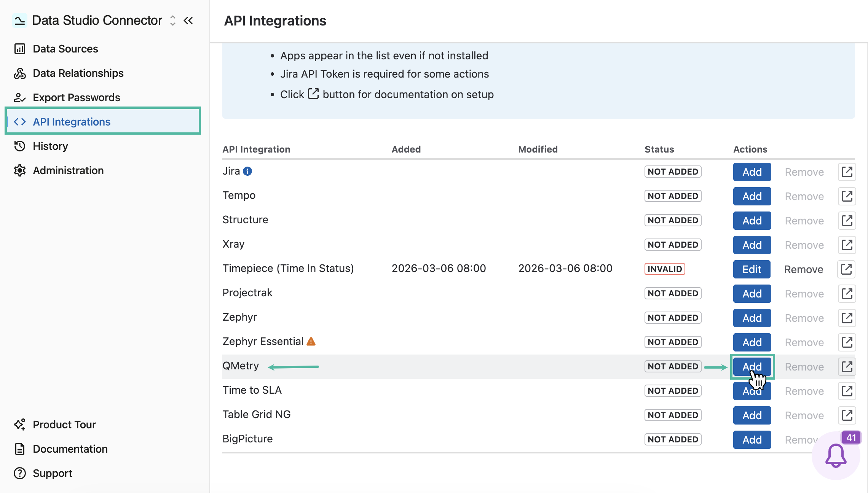Open Jira documentation external link icon

pos(847,172)
